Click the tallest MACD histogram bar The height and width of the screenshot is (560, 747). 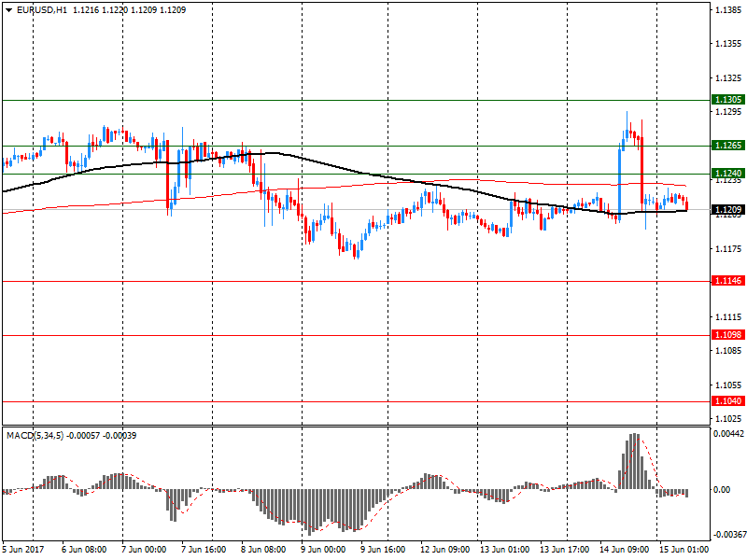tap(634, 461)
